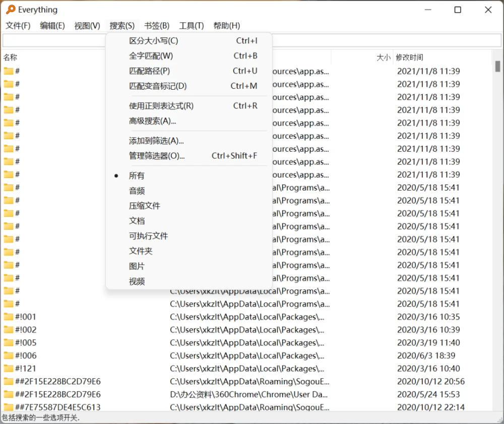Select the 图片 image filter
504x424 pixels.
pos(136,266)
